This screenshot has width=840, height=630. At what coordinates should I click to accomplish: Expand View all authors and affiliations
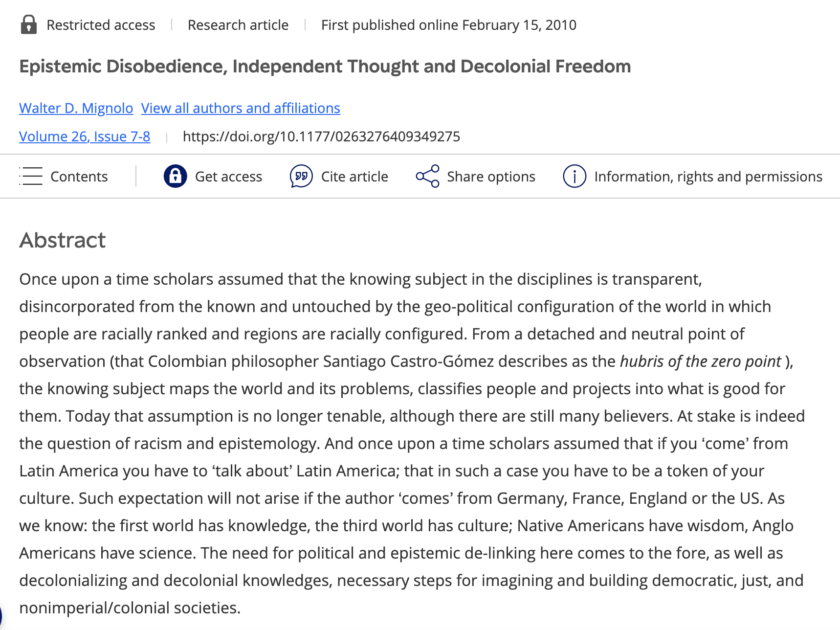(241, 108)
